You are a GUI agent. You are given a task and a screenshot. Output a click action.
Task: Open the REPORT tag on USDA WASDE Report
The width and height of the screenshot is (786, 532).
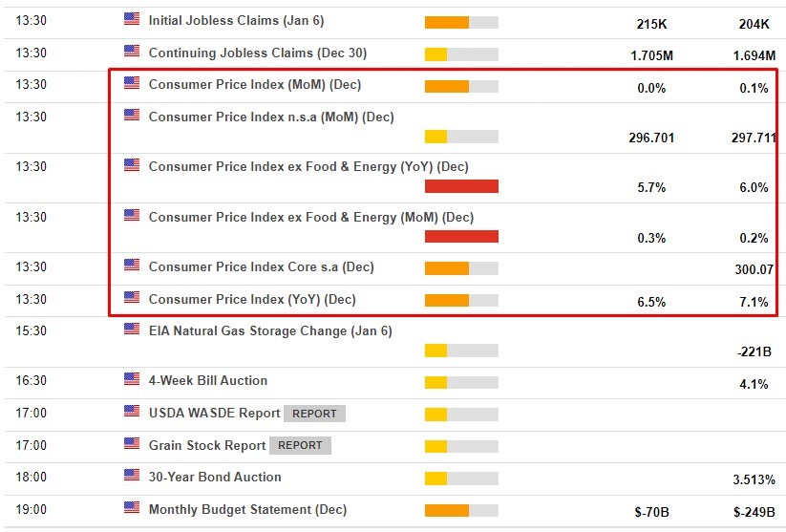click(314, 414)
